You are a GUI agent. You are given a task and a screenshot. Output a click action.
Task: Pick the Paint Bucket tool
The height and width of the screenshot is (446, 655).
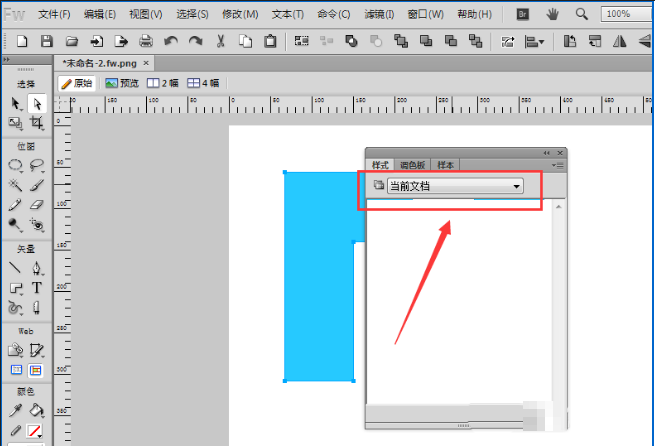36,411
